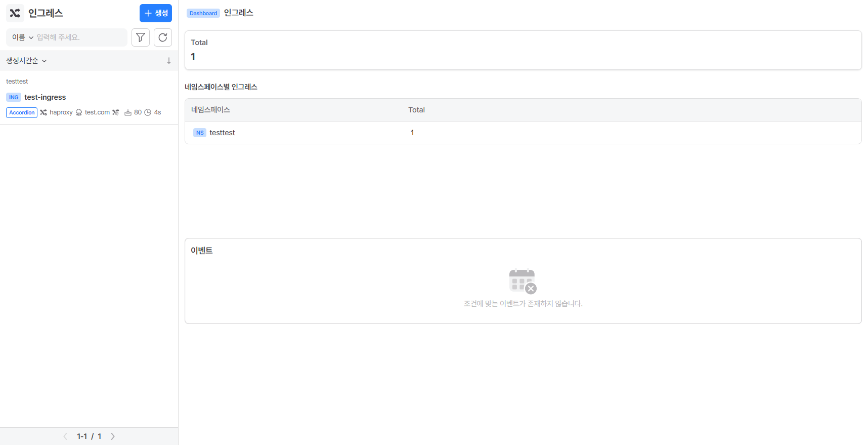Click the age value 4s
The image size is (868, 445).
coord(158,112)
